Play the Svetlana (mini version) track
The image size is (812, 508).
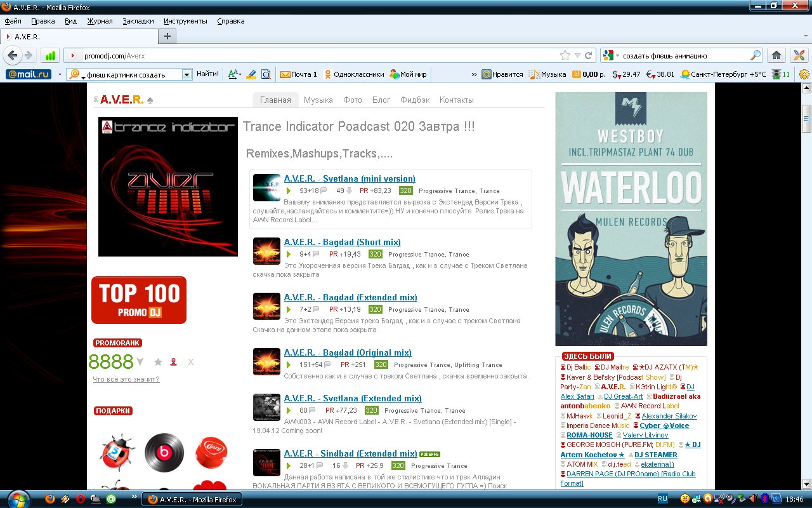coord(288,190)
